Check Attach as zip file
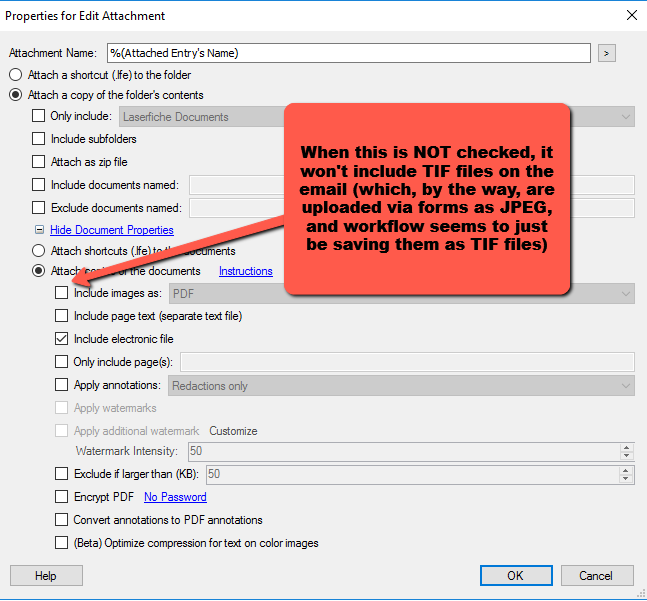Image resolution: width=647 pixels, height=601 pixels. [x=38, y=162]
